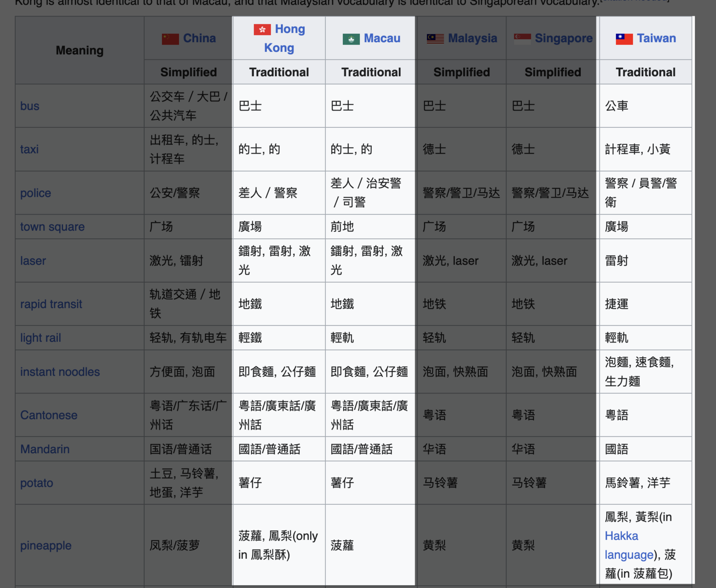Image resolution: width=716 pixels, height=588 pixels.
Task: Follow the taxi link in Meaning column
Action: pos(30,149)
